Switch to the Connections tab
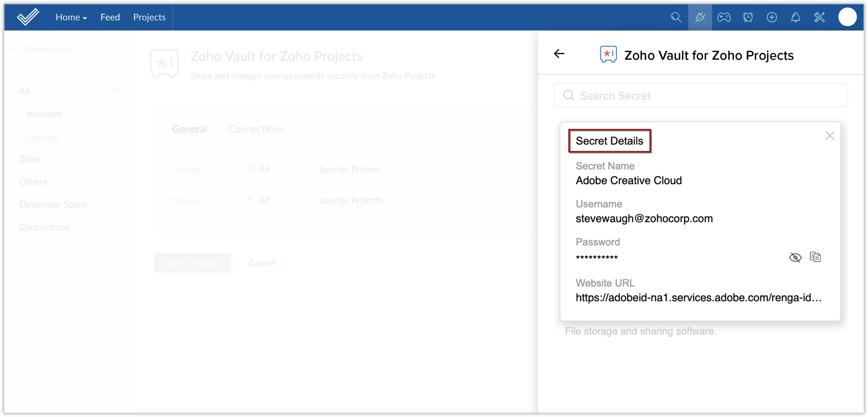 click(256, 129)
